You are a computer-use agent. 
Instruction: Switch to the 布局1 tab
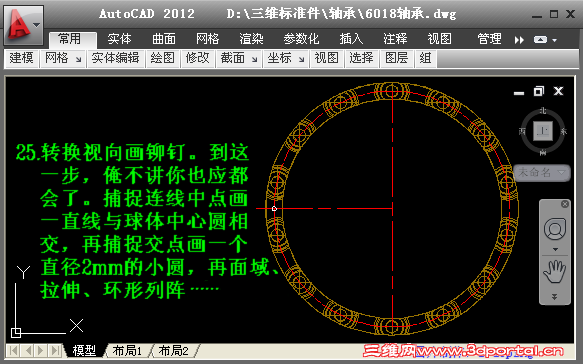point(127,351)
